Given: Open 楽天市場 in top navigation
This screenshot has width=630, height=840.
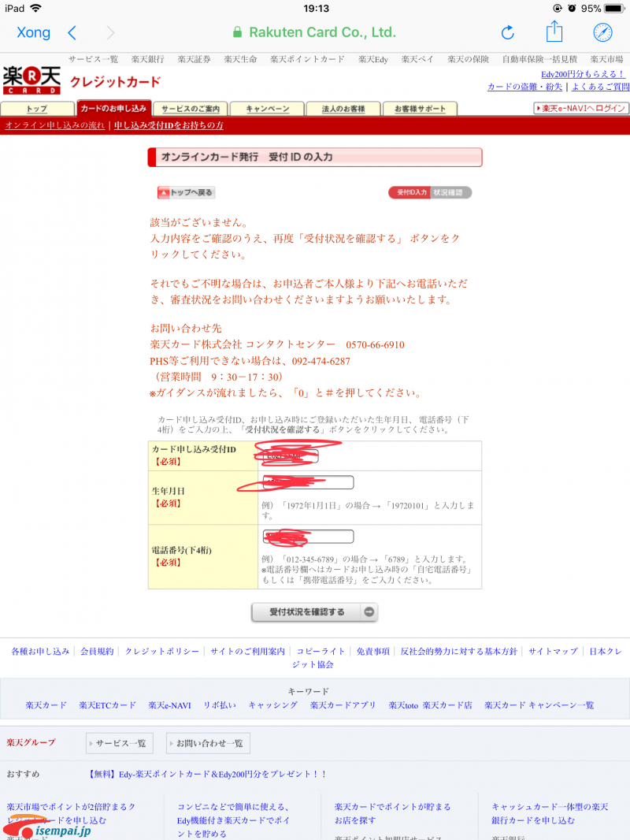Looking at the screenshot, I should point(607,59).
